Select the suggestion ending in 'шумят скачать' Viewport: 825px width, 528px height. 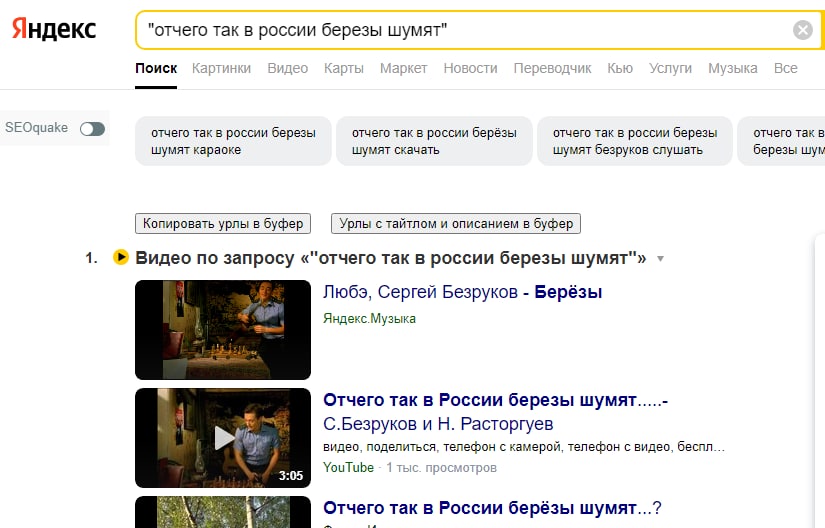pos(434,141)
